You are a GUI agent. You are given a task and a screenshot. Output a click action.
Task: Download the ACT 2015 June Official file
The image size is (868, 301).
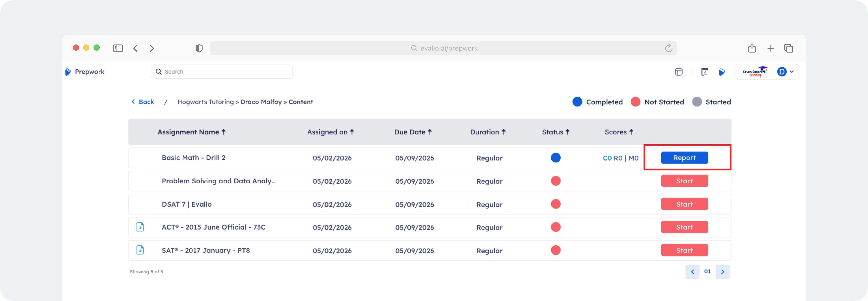[x=140, y=227]
